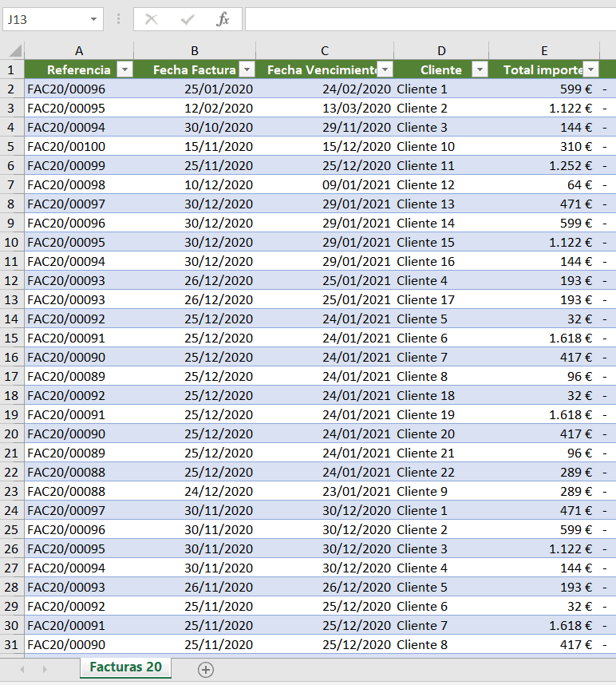Click due date cell 13/03/2020
Screen dimensions: 616x685
pyautogui.click(x=325, y=108)
